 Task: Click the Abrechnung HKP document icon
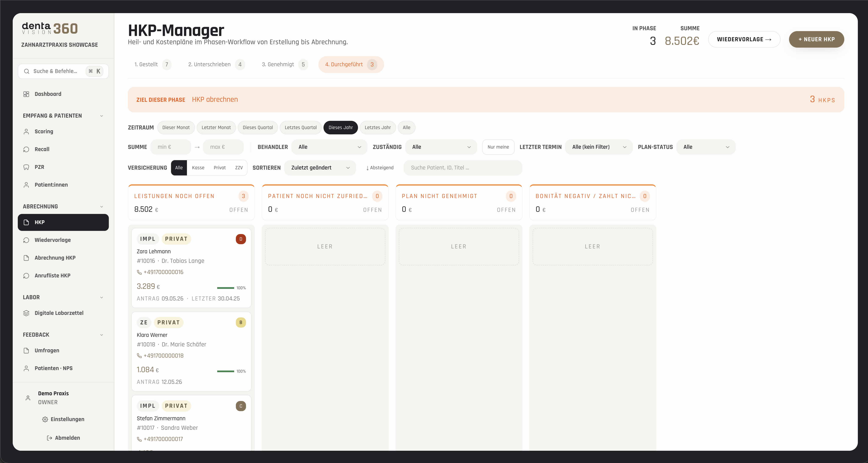point(26,258)
